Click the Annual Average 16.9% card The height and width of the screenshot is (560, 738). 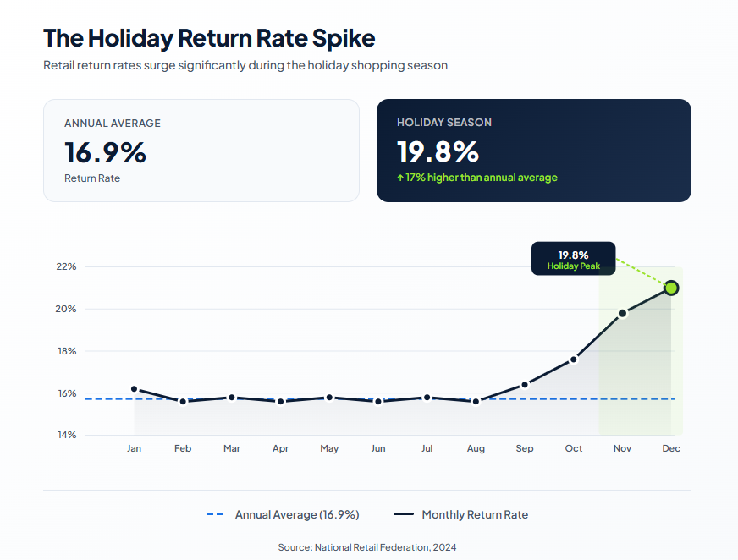[x=201, y=151]
